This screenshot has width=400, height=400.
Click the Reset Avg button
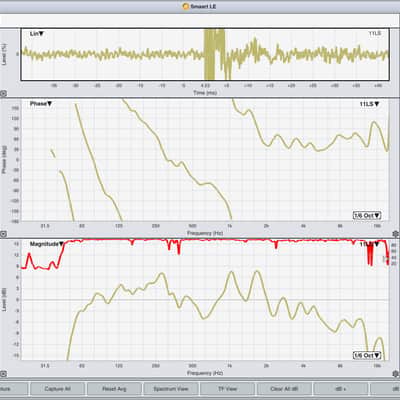coord(114,389)
